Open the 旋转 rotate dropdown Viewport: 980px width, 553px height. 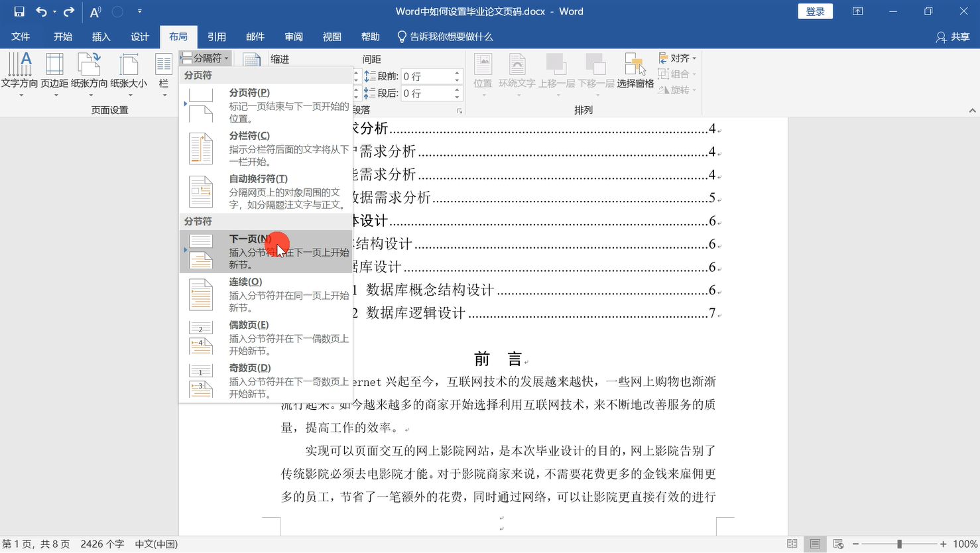[x=677, y=90]
